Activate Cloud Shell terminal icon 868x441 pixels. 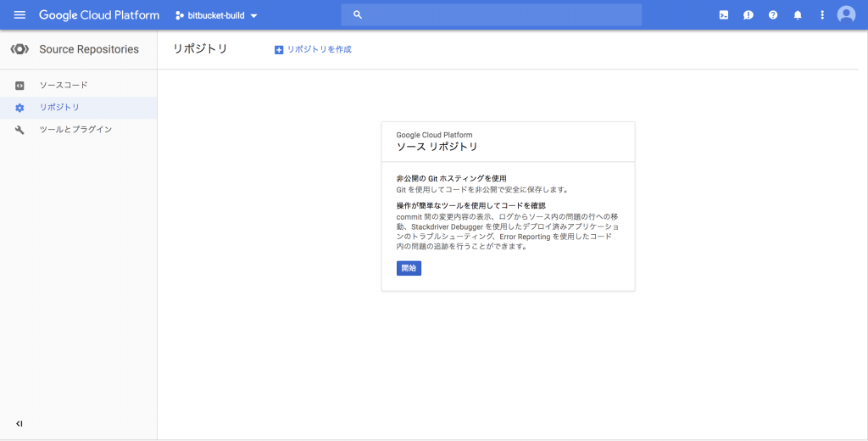[724, 15]
